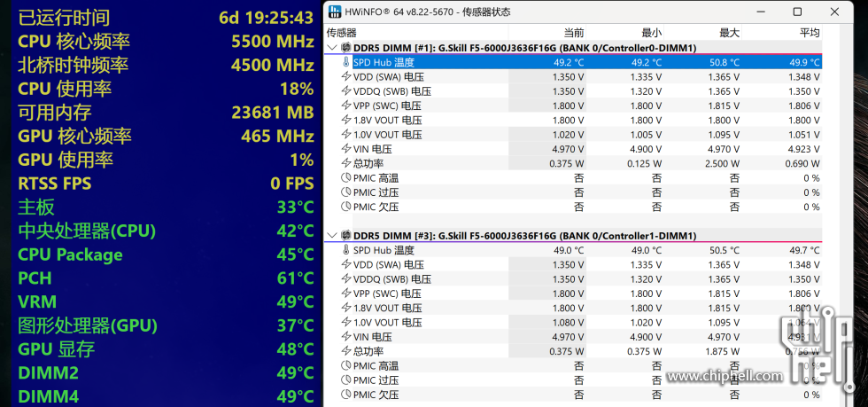Select DIMM #1 VDDQ (SWB) 电压 label
Screen dimensions: 868x407
coord(391,91)
